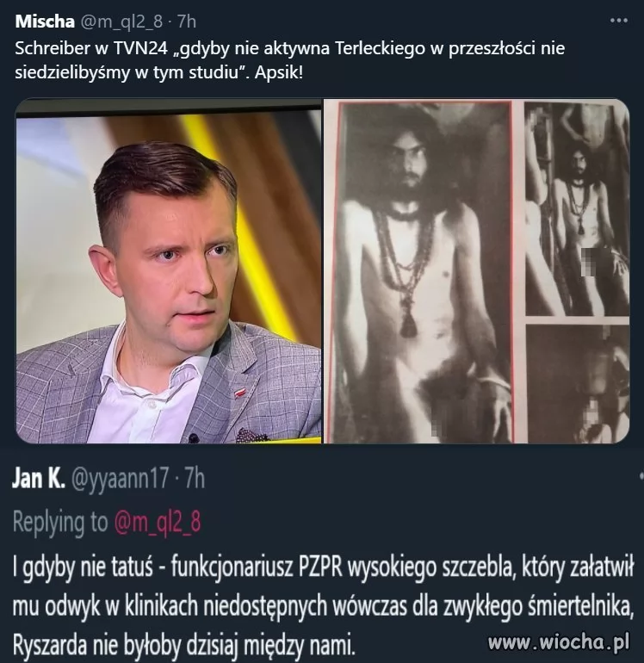Open the top-right small black-and-white panel
The width and height of the screenshot is (644, 663).
click(x=577, y=208)
